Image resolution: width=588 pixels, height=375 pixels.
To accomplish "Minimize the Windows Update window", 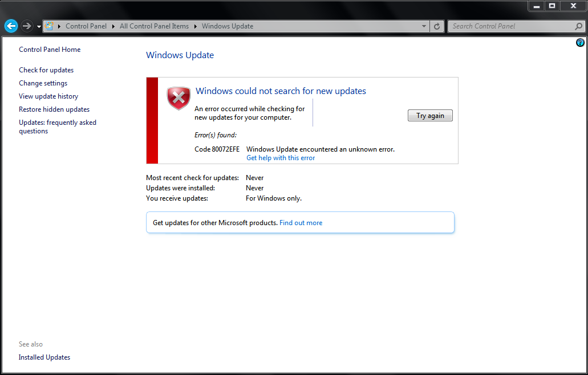I will [x=537, y=6].
